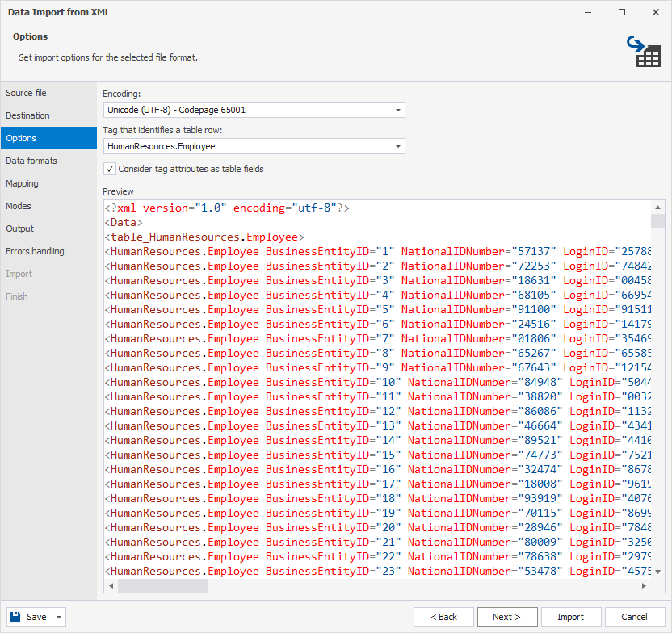Click preview row with BusinessEntityID="20"
This screenshot has height=633, width=672.
point(377,528)
